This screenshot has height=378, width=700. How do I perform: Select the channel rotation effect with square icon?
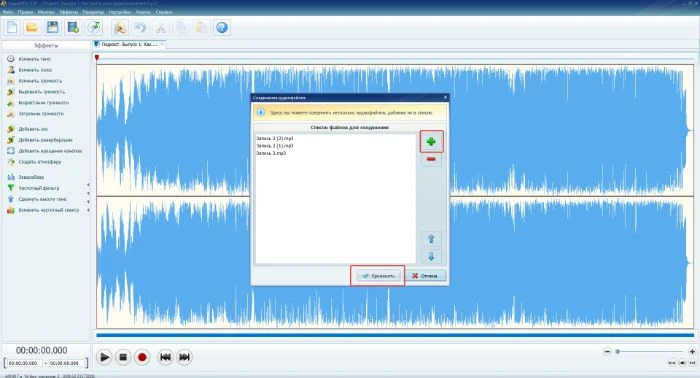click(44, 151)
